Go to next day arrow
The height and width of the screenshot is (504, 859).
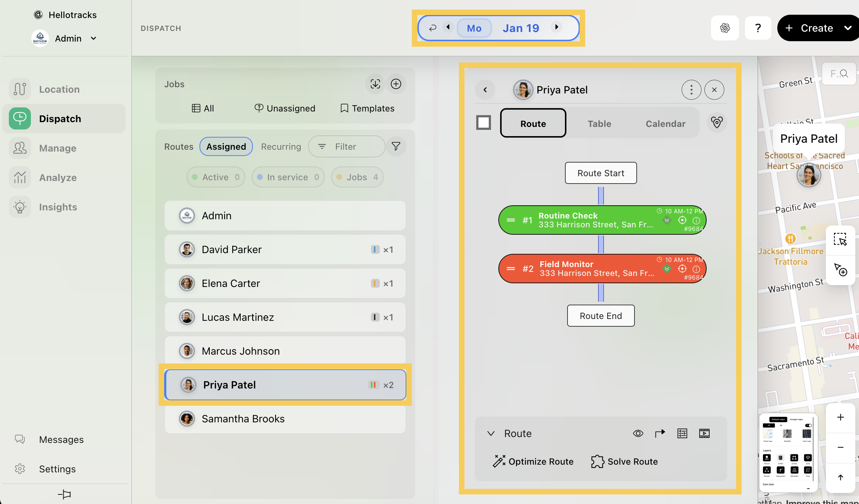tap(556, 27)
